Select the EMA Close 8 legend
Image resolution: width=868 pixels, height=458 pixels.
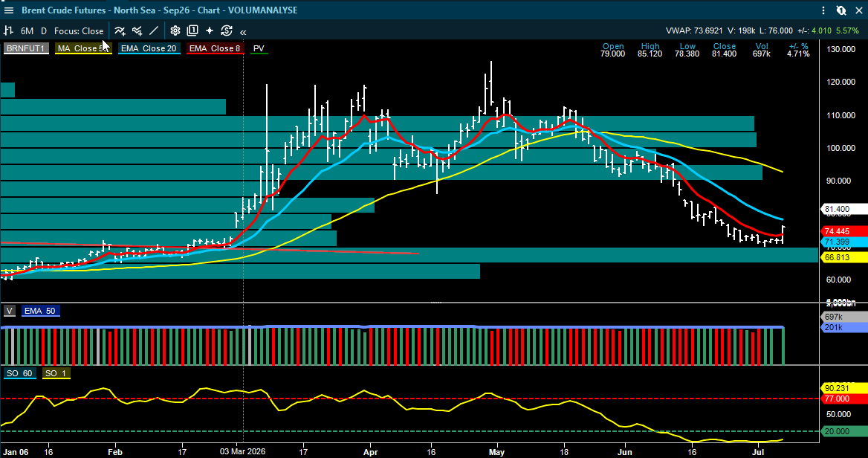pos(215,48)
